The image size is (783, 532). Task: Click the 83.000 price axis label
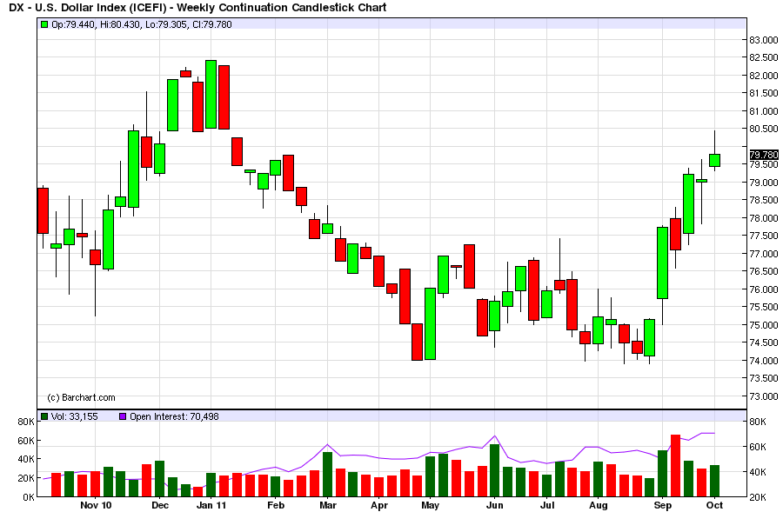pyautogui.click(x=764, y=40)
